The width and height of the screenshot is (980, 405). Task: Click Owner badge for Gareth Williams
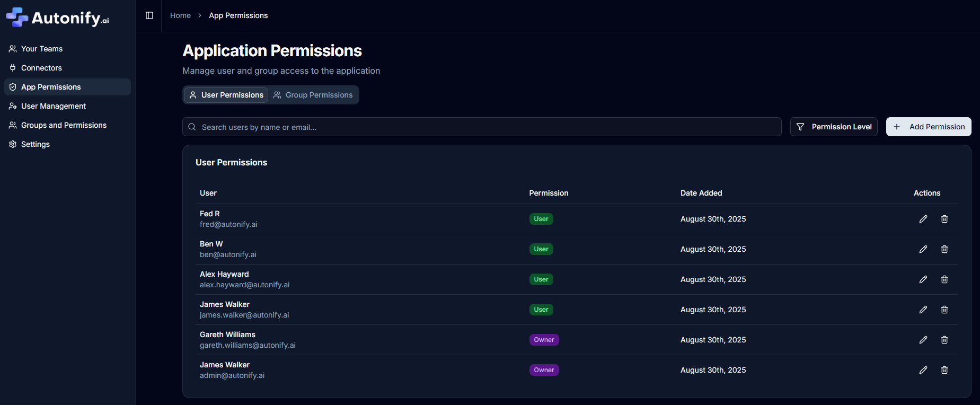click(x=544, y=340)
